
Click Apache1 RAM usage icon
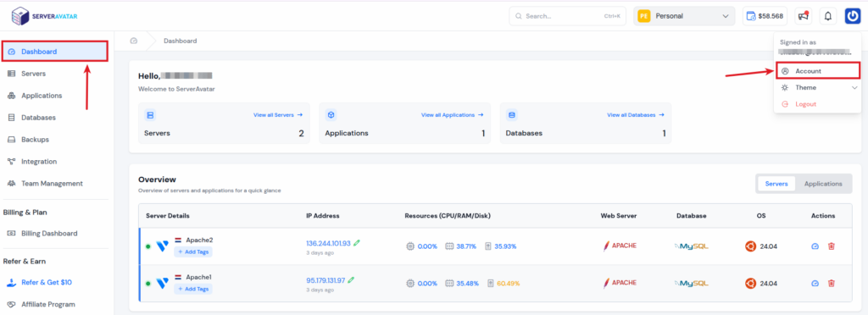point(449,284)
